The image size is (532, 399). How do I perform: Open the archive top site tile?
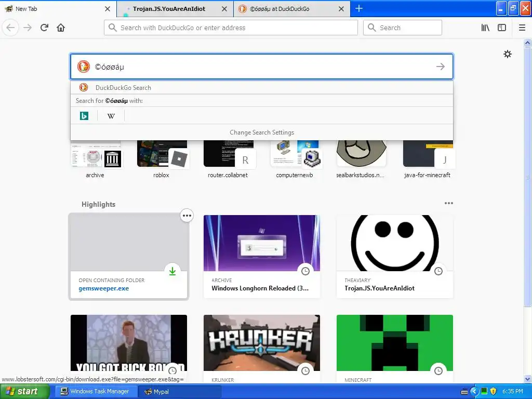click(95, 159)
